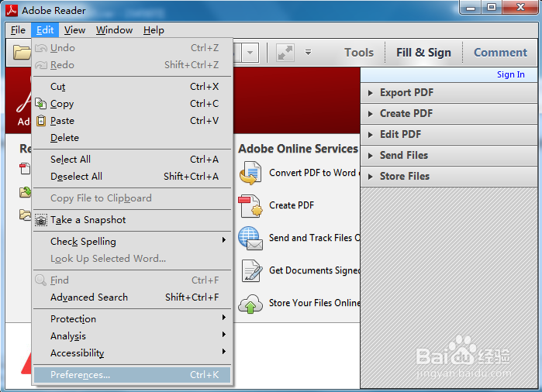Choose Deselect All from Edit menu

coord(132,177)
